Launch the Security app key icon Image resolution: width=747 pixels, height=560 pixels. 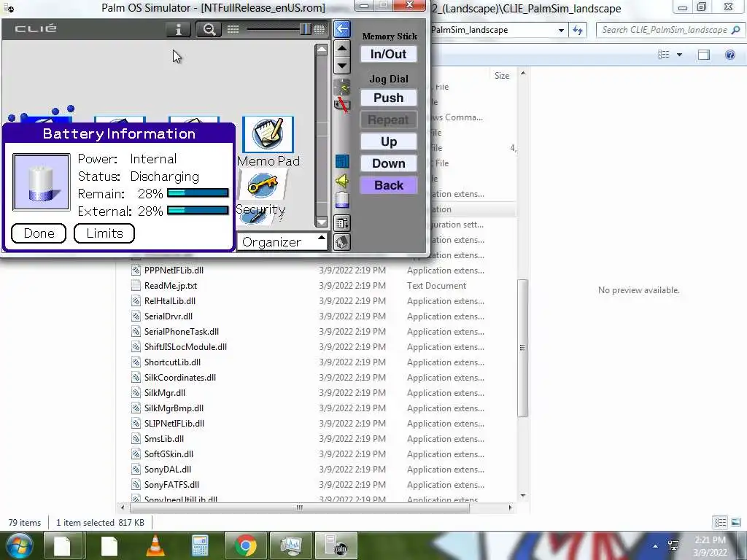click(x=262, y=186)
